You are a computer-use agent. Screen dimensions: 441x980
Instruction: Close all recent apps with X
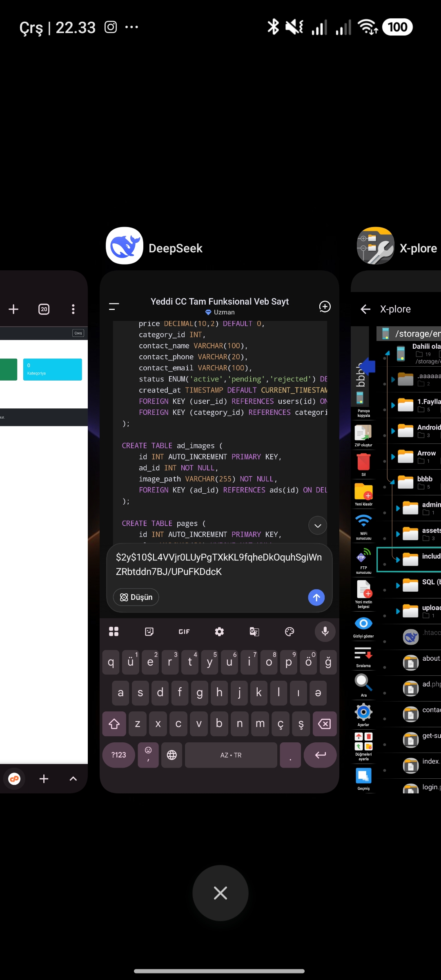pyautogui.click(x=220, y=893)
